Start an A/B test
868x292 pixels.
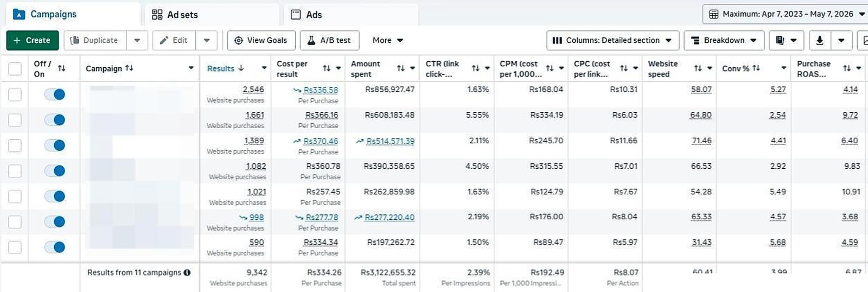(x=329, y=40)
